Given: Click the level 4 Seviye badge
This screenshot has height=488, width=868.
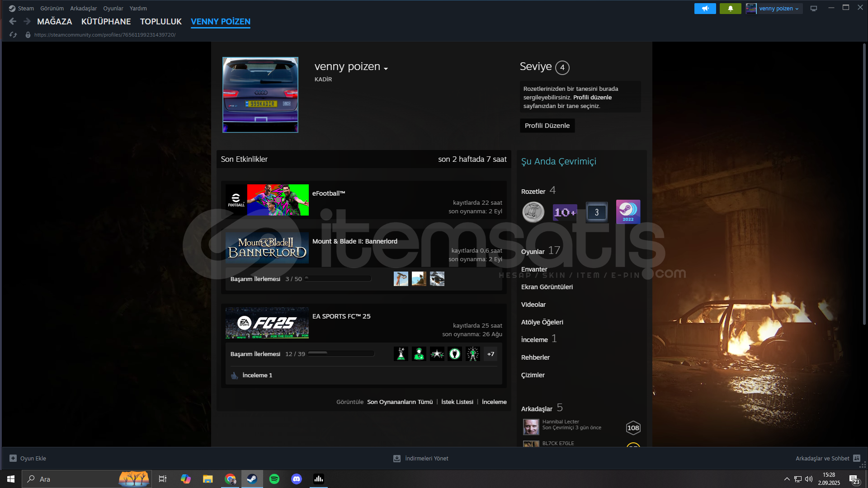Looking at the screenshot, I should [562, 67].
